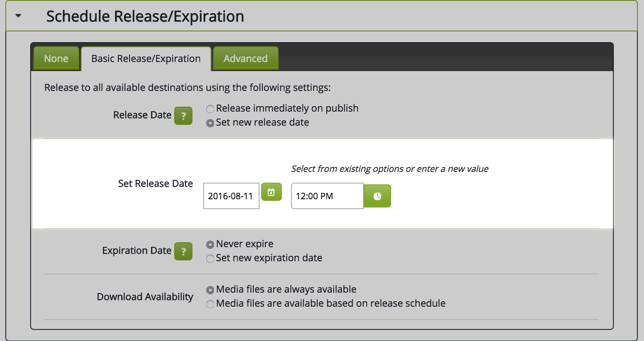The width and height of the screenshot is (644, 341).
Task: Click the Release Date help icon
Action: pyautogui.click(x=183, y=116)
